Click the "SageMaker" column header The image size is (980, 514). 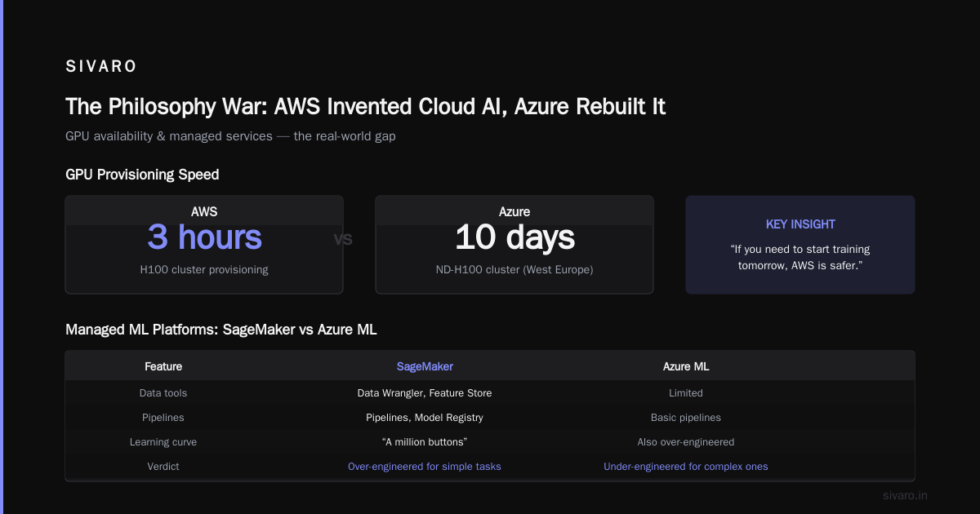[x=425, y=366]
